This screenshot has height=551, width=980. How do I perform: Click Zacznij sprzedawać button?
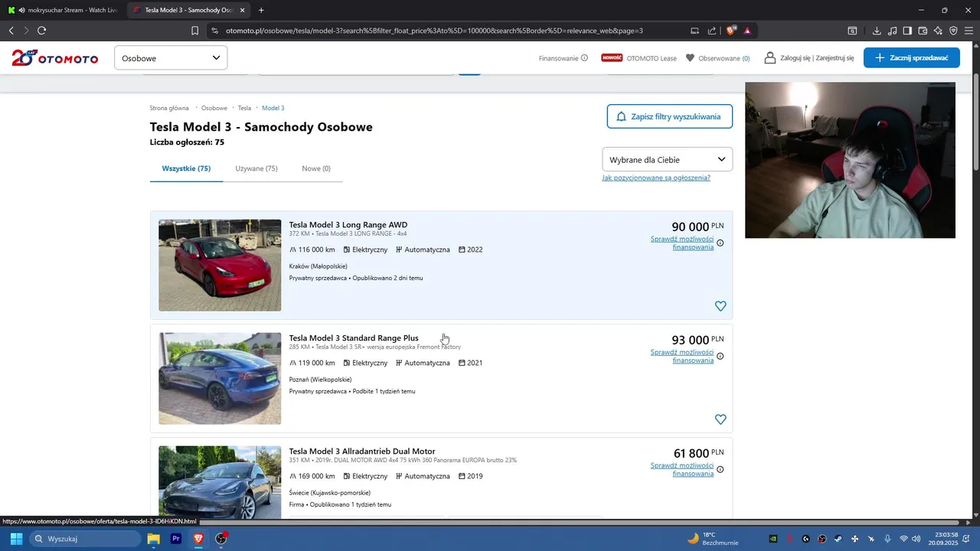(911, 57)
